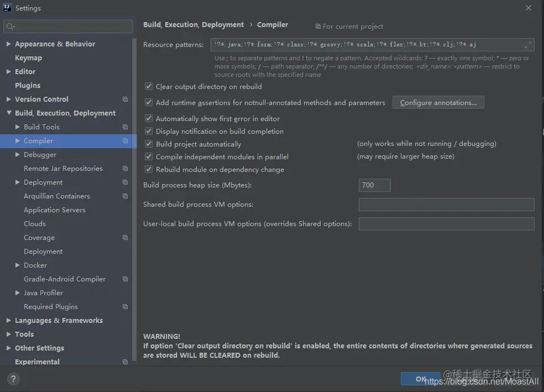Click Build process heap size field
Screen dimensions: 544x392
coord(375,185)
